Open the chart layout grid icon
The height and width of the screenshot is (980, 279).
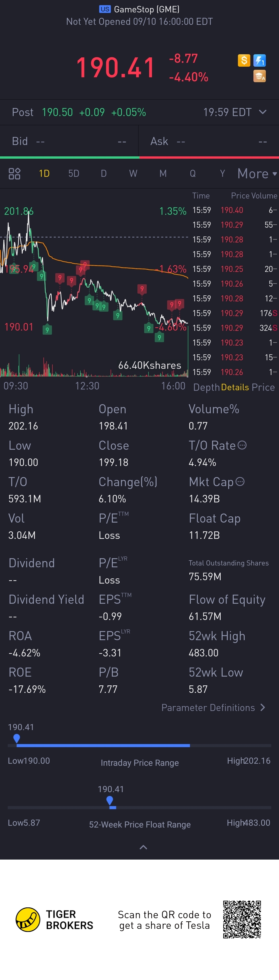coord(14,173)
